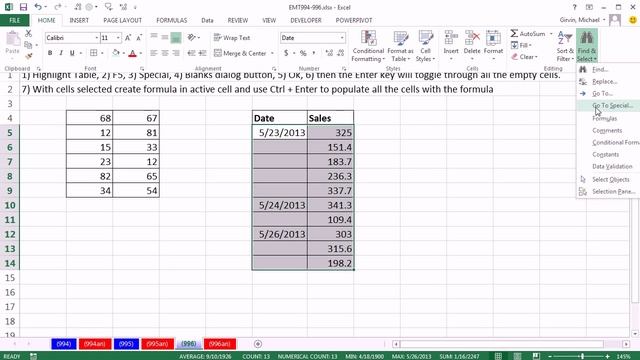Screen dimensions: 640x360
Task: Click the AutoSum sigma button
Action: point(527,33)
